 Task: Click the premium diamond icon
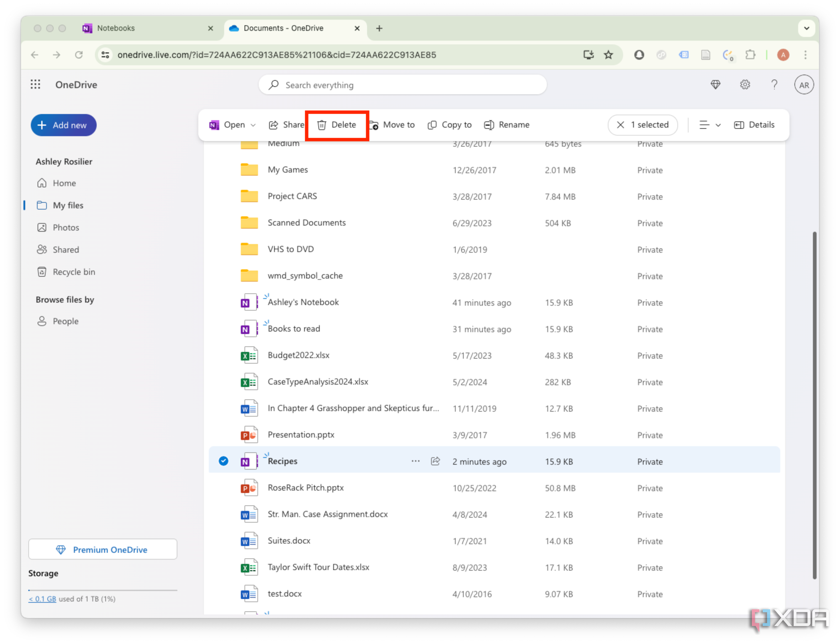716,85
